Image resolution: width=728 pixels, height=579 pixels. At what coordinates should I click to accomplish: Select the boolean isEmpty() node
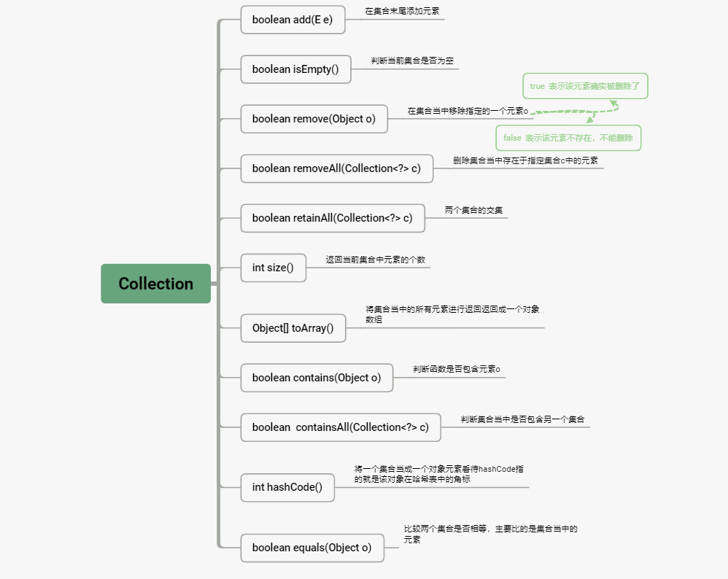pos(295,69)
